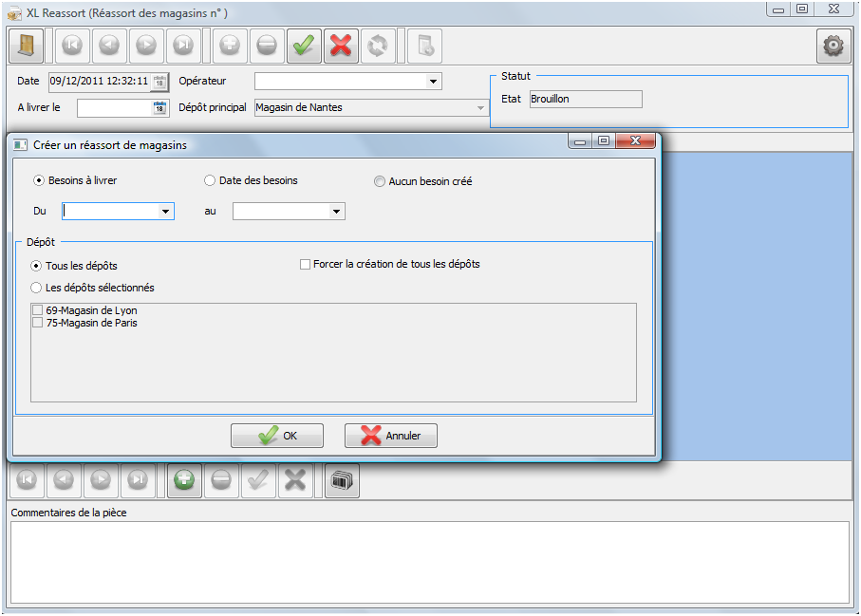Click the green checkmark validate icon in top toolbar
The height and width of the screenshot is (616, 861).
coord(303,46)
